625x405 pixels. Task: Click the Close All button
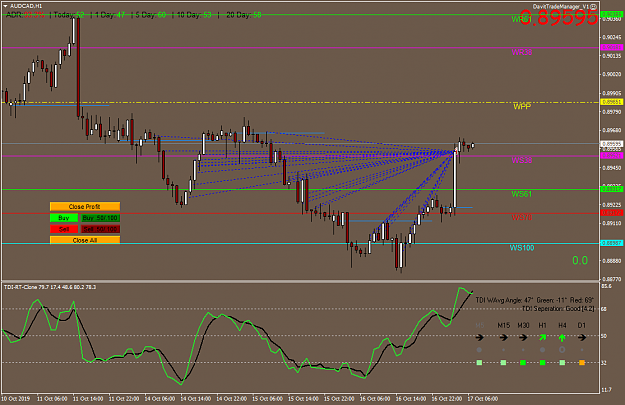(x=85, y=240)
